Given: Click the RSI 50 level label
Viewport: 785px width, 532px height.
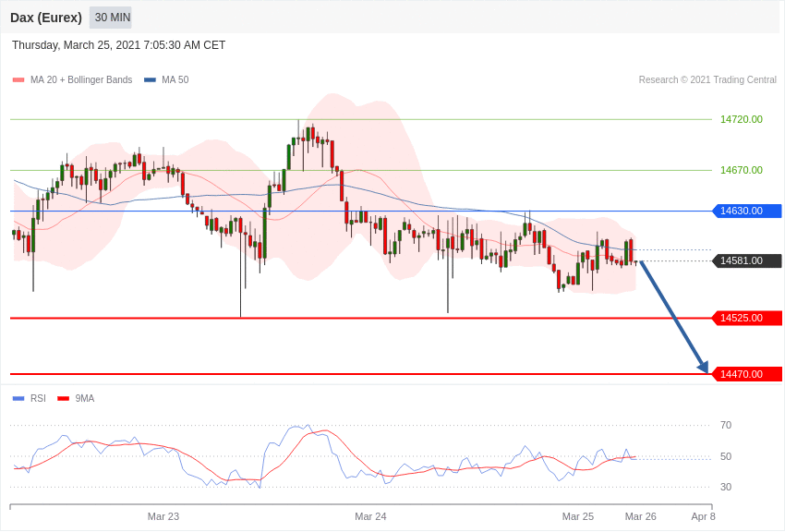Looking at the screenshot, I should 725,456.
